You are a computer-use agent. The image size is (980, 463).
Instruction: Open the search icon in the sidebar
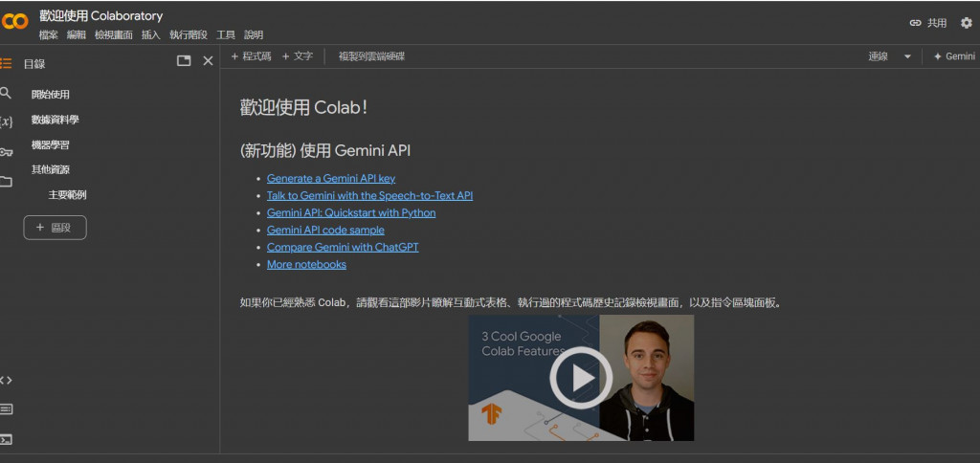click(x=6, y=93)
